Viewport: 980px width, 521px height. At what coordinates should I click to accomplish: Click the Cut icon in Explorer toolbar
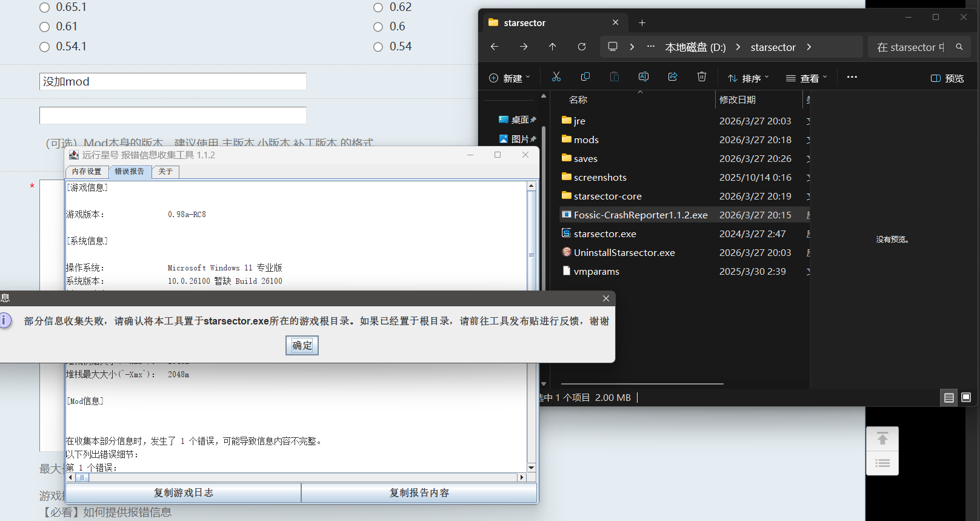(x=556, y=77)
